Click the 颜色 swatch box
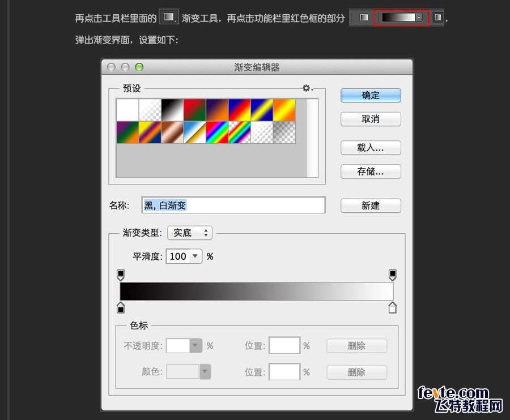 pyautogui.click(x=183, y=371)
